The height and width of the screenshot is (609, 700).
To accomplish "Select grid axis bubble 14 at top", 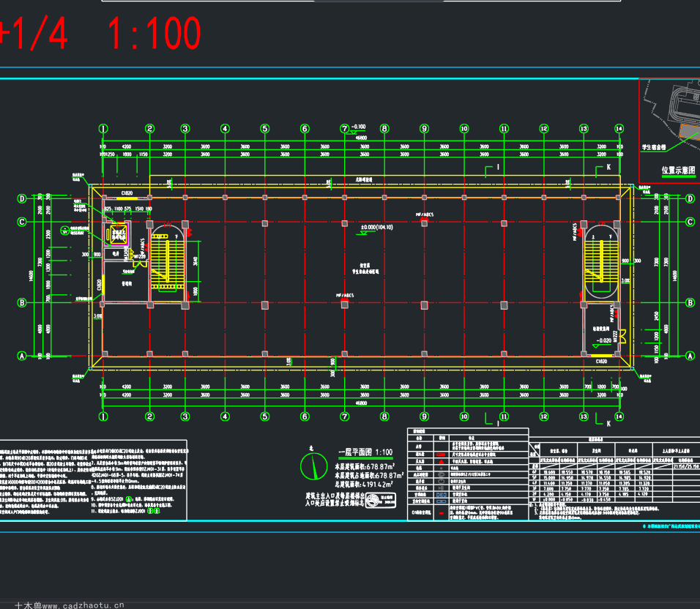I will point(619,129).
